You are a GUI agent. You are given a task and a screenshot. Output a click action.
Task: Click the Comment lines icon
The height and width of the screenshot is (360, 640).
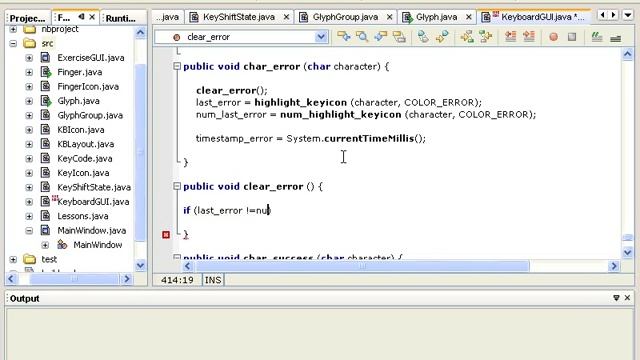597,37
